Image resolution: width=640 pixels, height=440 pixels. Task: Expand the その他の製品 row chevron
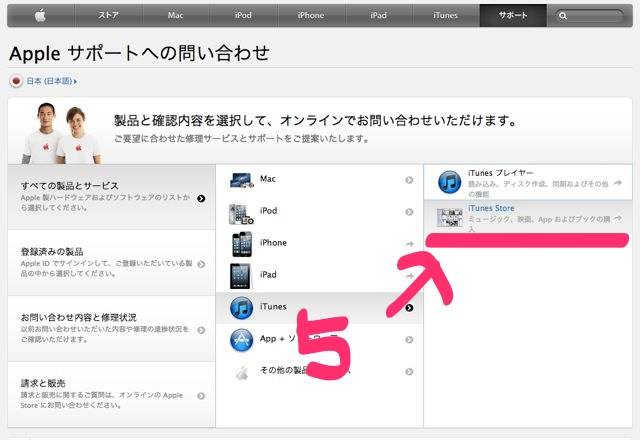click(409, 371)
